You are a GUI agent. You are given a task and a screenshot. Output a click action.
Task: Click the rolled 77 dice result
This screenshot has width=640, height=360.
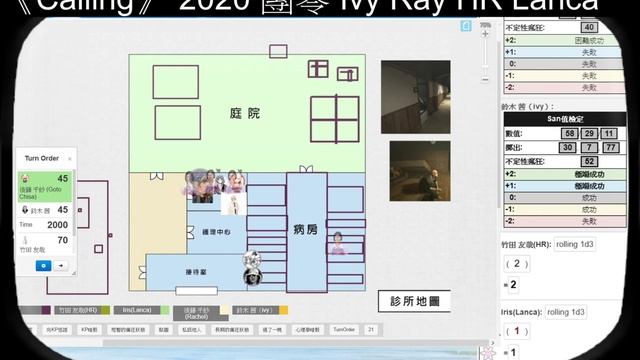pos(611,147)
